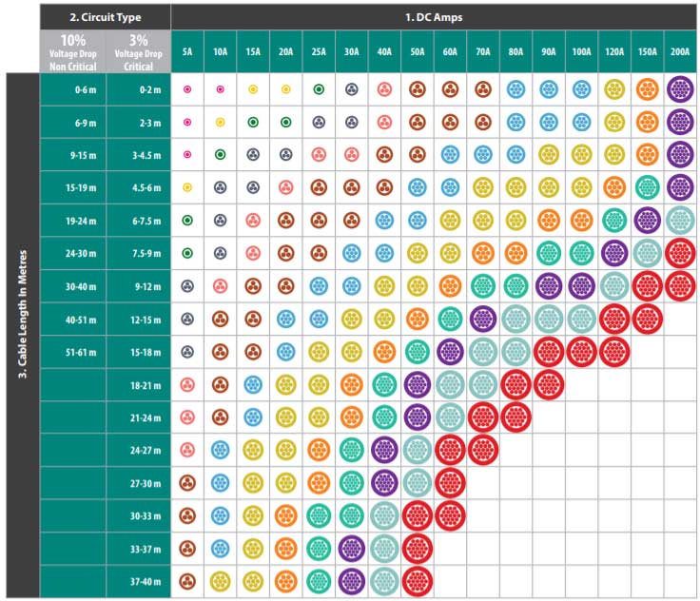The width and height of the screenshot is (700, 601).
Task: Select the red cable icon for 200A at 7.5-9 m
Action: tap(680, 253)
